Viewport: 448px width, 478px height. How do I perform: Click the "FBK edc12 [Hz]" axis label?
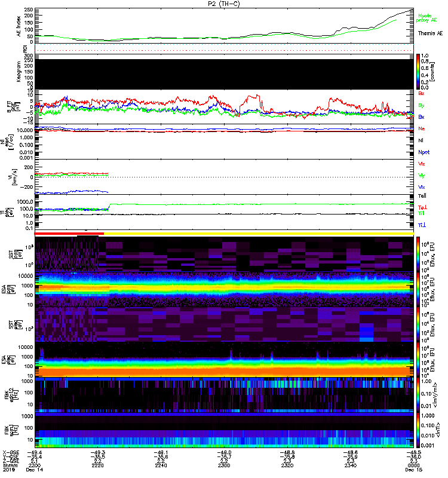11,395
